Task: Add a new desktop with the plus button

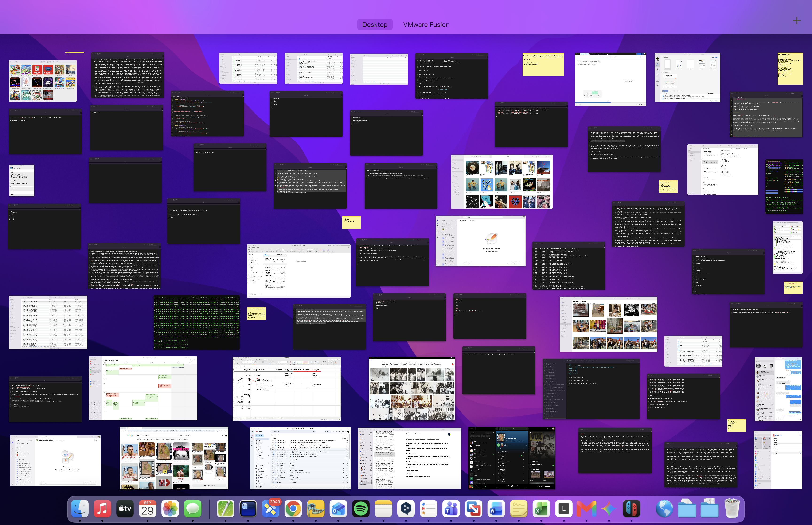Action: (797, 21)
